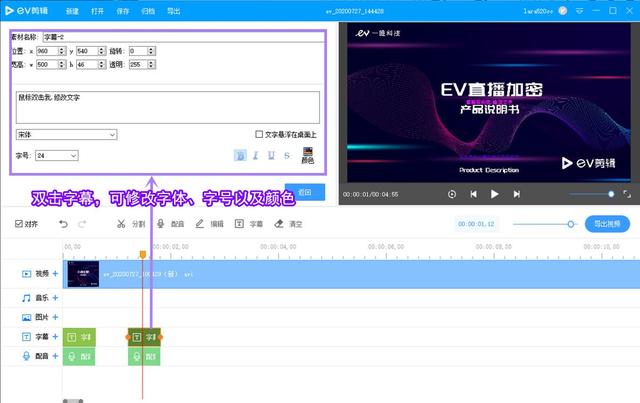Screen dimensions: 640x403
Task: Click the 清空 eraser clear tool
Action: [x=288, y=224]
